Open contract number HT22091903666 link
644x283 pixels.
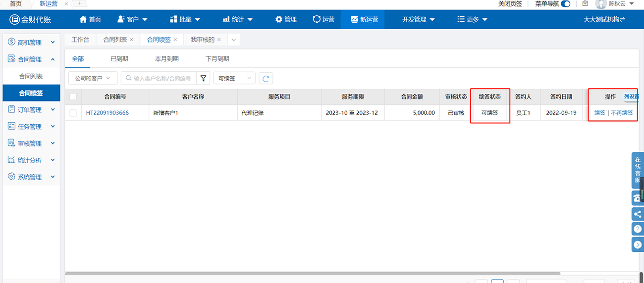coord(107,113)
